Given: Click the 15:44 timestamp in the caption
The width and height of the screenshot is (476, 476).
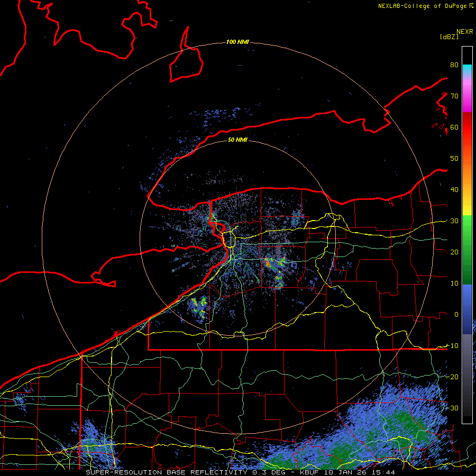Looking at the screenshot, I should [383, 472].
